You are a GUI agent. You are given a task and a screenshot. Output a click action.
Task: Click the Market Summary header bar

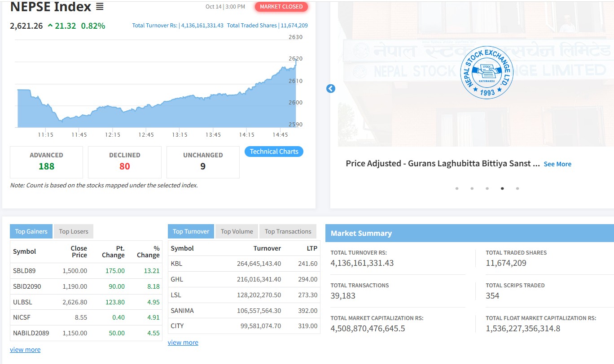click(469, 233)
